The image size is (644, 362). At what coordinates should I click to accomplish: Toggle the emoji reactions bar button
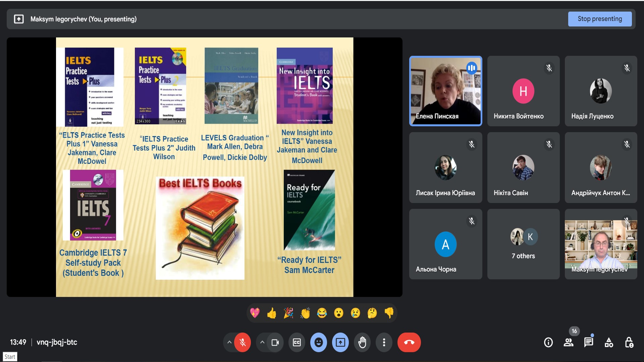pyautogui.click(x=319, y=342)
